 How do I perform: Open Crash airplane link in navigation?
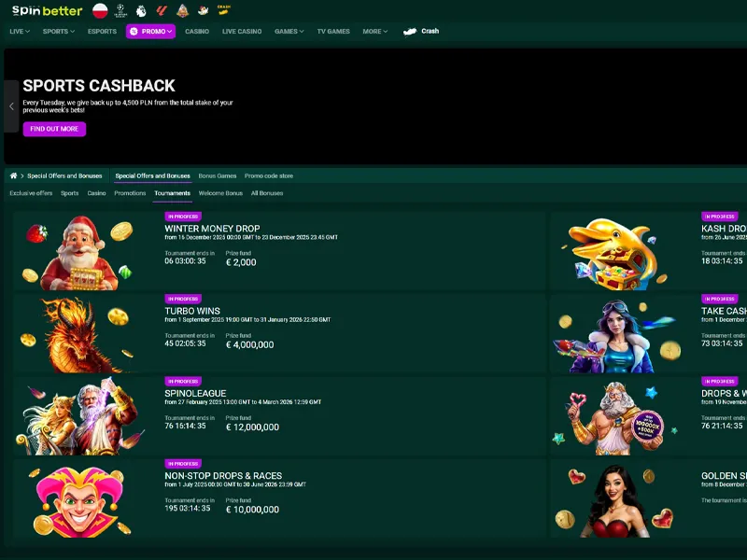click(420, 31)
